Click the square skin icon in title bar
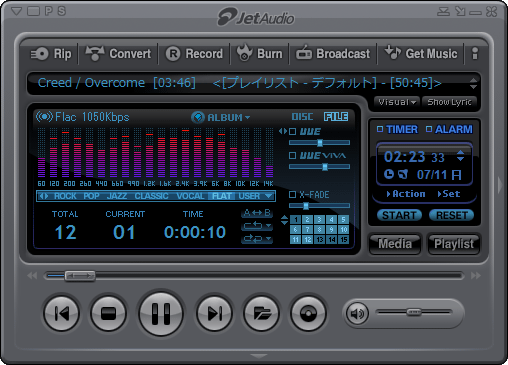The image size is (508, 365). pos(33,11)
